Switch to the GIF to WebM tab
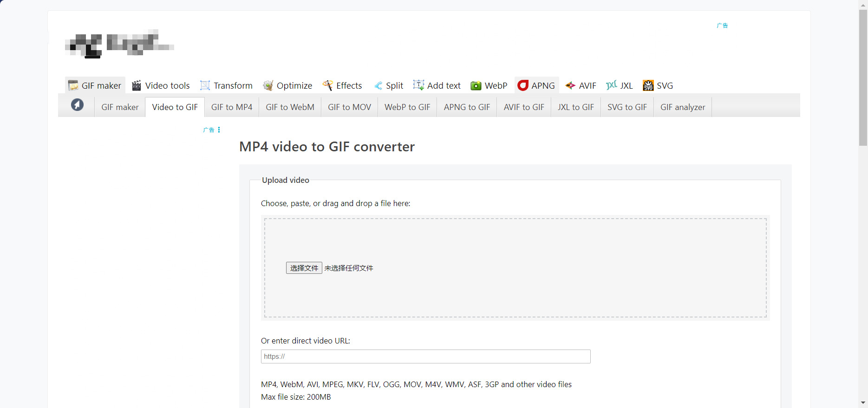Viewport: 868px width, 408px height. tap(290, 107)
